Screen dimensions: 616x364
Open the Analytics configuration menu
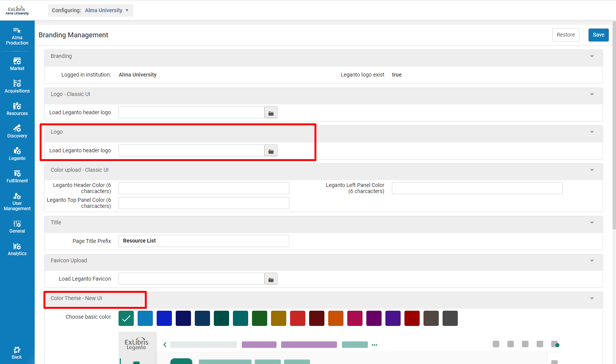click(x=17, y=249)
